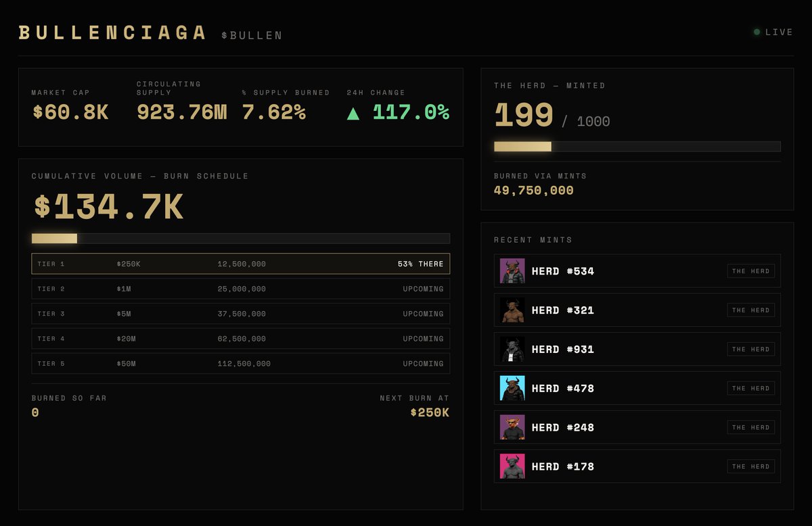
Task: Click THE HERD tag on HERD #931
Action: [x=751, y=350]
